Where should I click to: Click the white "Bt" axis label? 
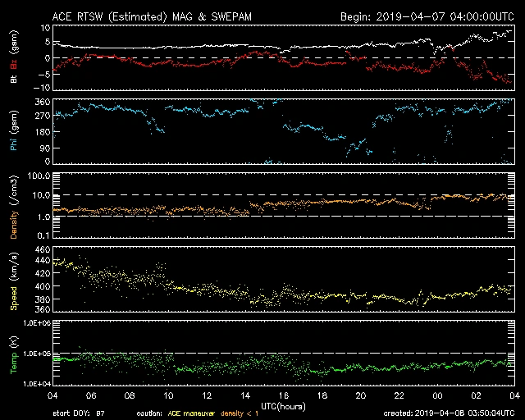click(x=14, y=80)
